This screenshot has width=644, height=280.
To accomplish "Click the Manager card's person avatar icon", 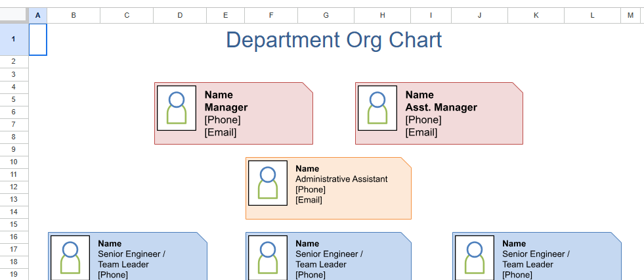I will (176, 108).
